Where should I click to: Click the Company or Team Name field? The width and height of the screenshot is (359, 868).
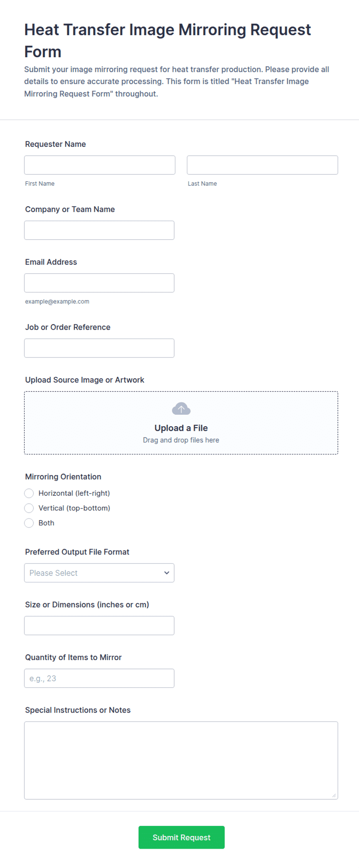click(99, 230)
